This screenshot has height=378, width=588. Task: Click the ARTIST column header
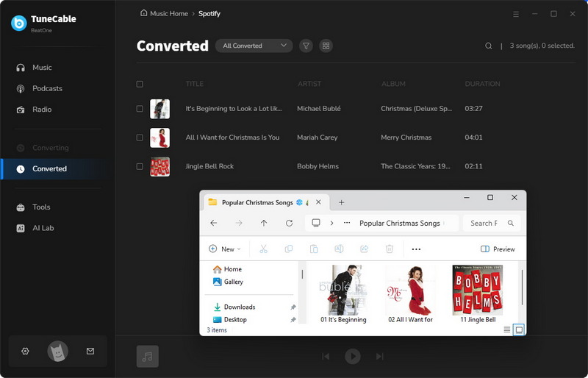coord(309,84)
